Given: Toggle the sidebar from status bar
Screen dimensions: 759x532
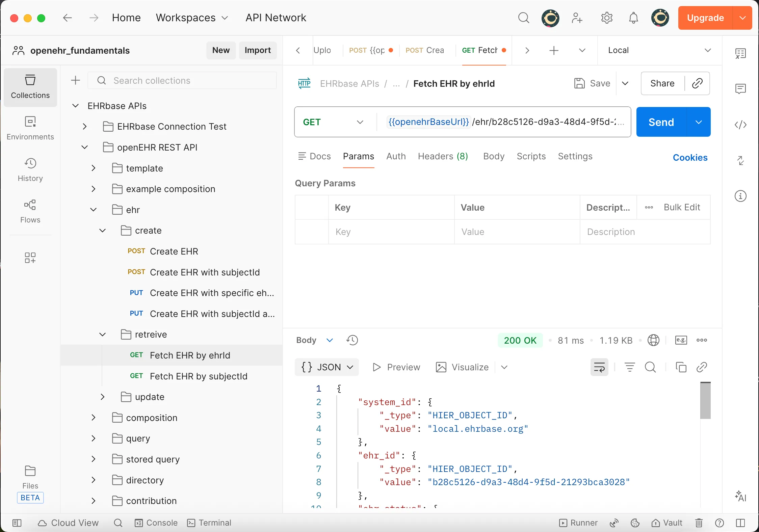Looking at the screenshot, I should click(17, 523).
